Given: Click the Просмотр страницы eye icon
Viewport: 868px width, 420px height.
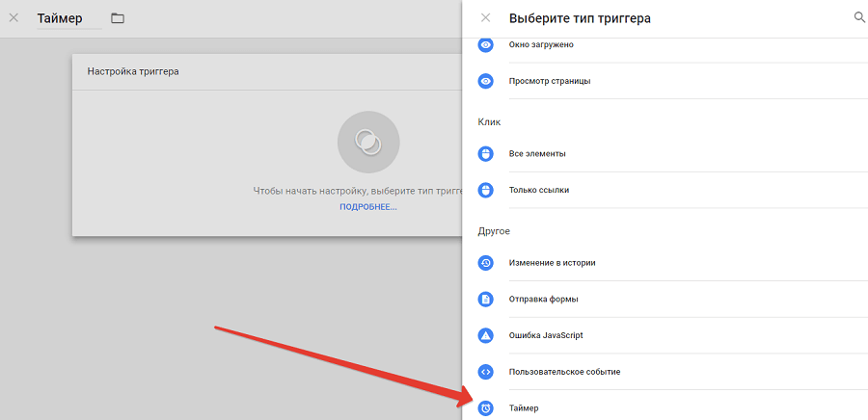Looking at the screenshot, I should click(x=486, y=81).
